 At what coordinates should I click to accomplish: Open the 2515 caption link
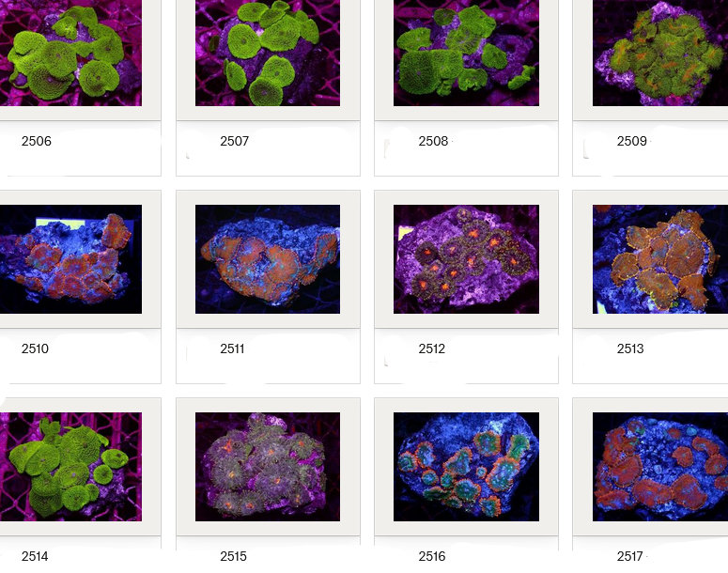pyautogui.click(x=234, y=557)
